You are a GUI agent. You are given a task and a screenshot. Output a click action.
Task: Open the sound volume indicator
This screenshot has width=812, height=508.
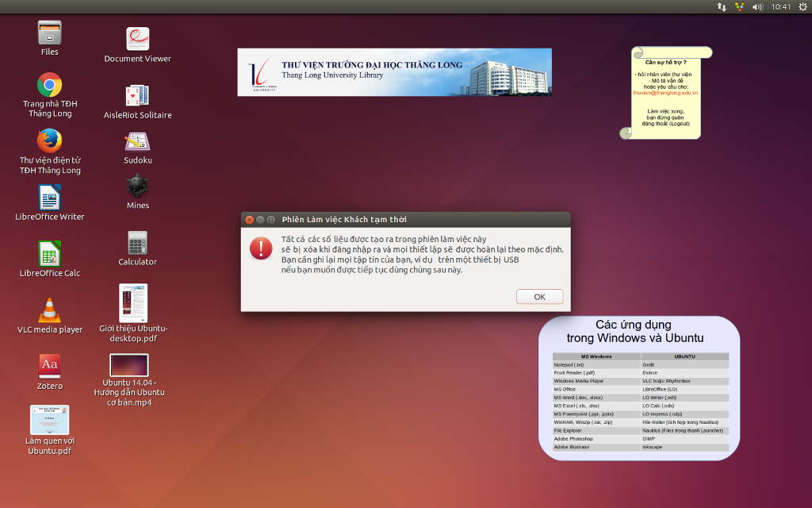point(757,6)
